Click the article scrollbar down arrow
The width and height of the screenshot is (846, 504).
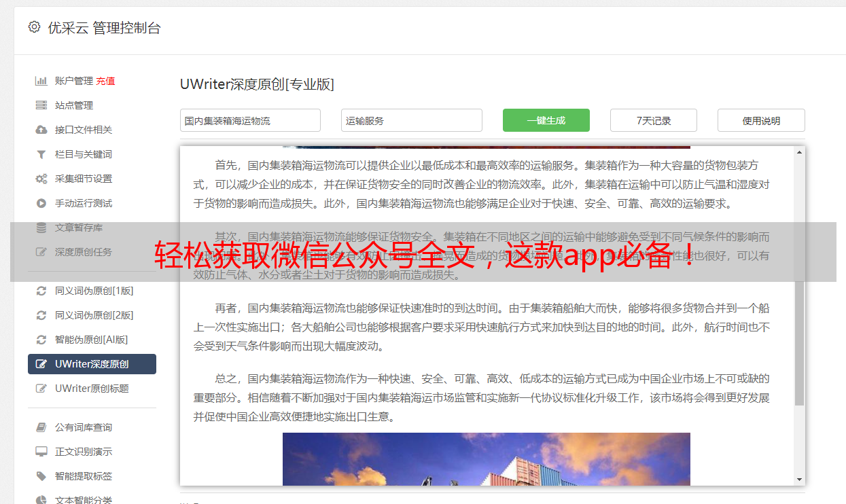pos(799,480)
